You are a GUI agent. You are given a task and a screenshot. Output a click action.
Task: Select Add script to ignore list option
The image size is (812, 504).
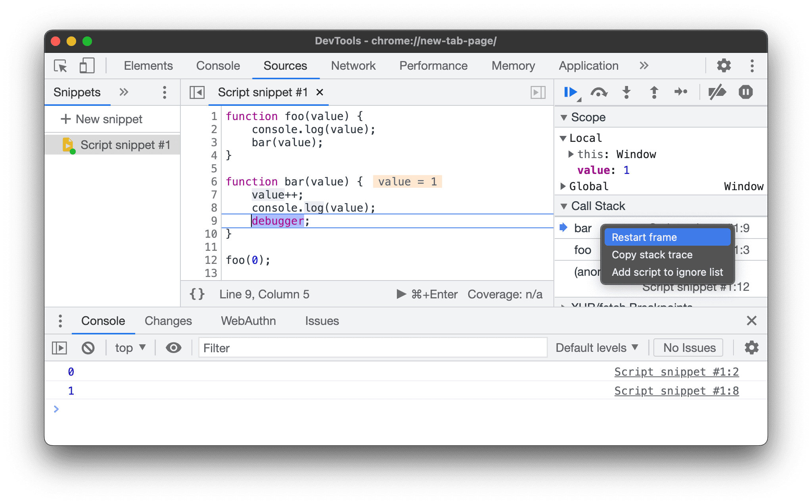tap(668, 272)
